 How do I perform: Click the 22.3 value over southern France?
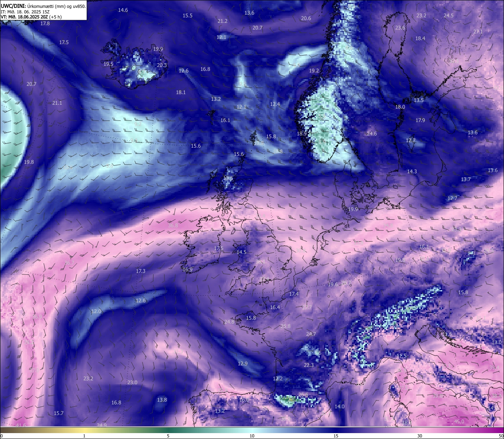(309, 365)
